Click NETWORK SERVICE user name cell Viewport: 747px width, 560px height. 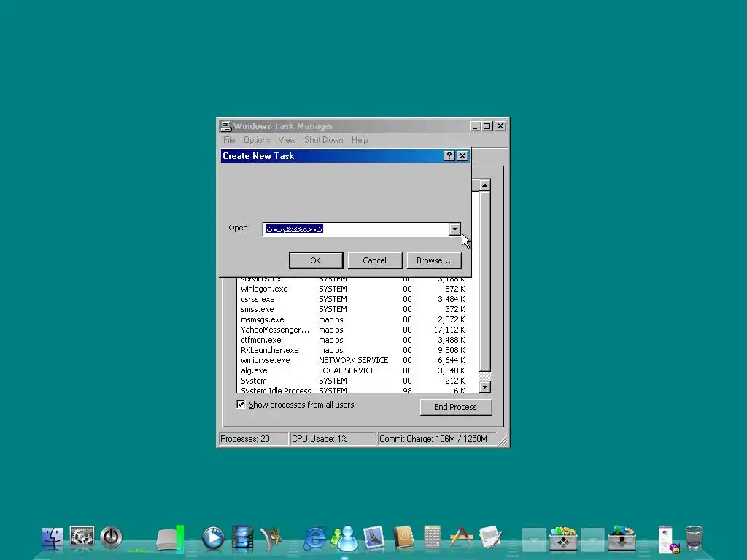click(x=354, y=360)
